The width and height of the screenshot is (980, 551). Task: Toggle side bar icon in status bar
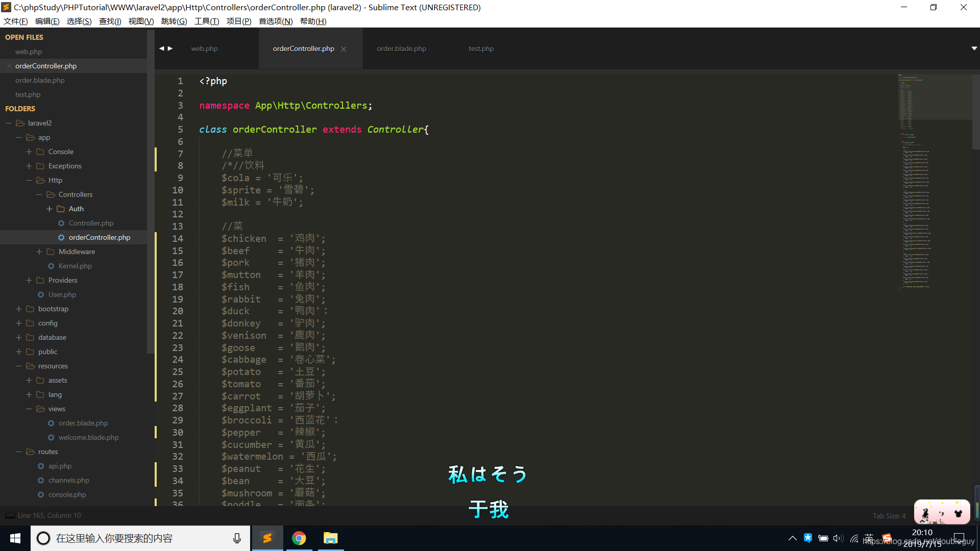[10, 515]
